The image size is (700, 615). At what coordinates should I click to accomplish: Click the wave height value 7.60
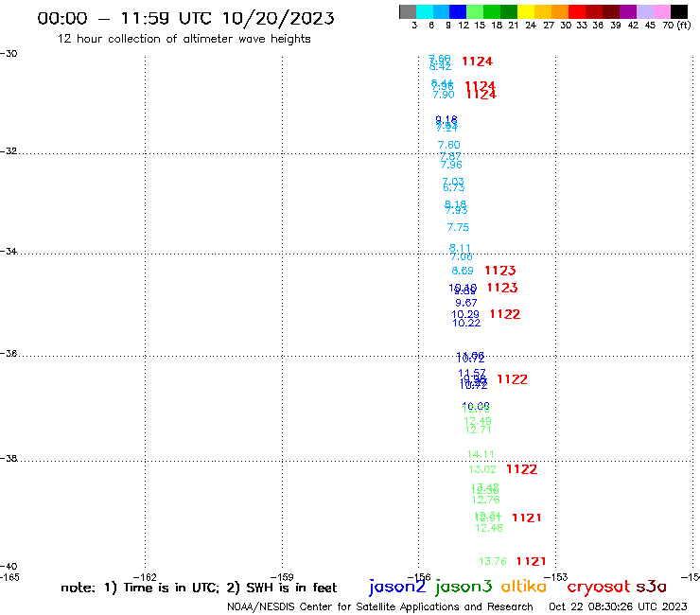coord(448,145)
